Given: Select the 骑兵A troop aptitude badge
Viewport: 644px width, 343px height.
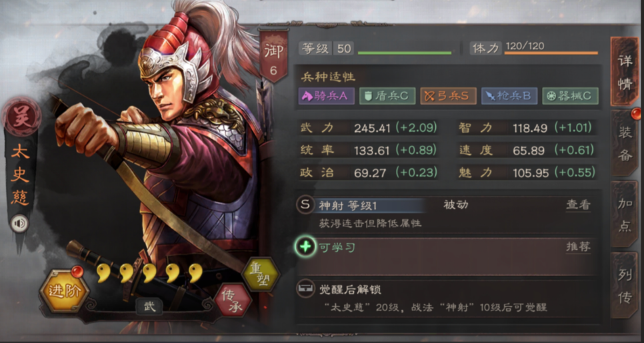Looking at the screenshot, I should coord(327,96).
